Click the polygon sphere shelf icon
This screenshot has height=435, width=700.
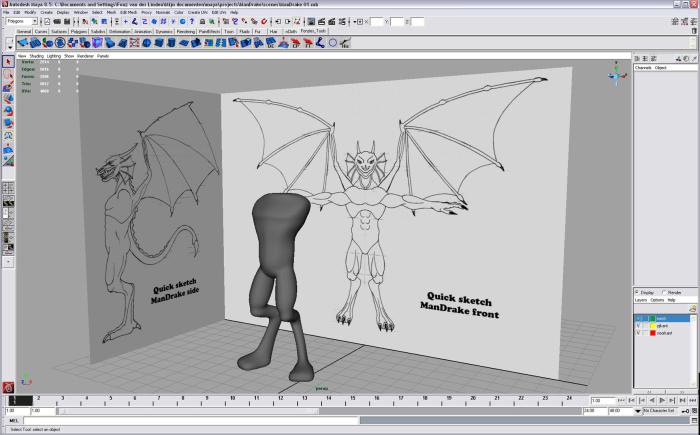(146, 43)
